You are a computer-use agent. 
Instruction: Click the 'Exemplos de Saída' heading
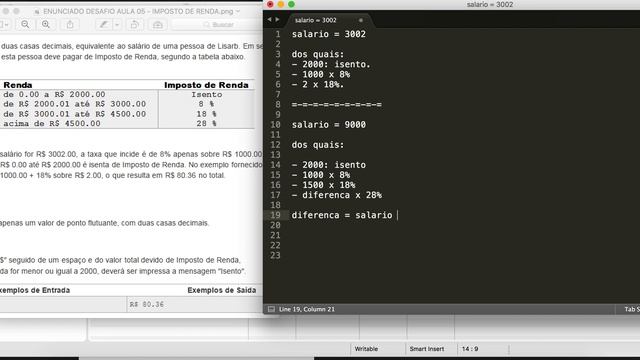point(222,290)
